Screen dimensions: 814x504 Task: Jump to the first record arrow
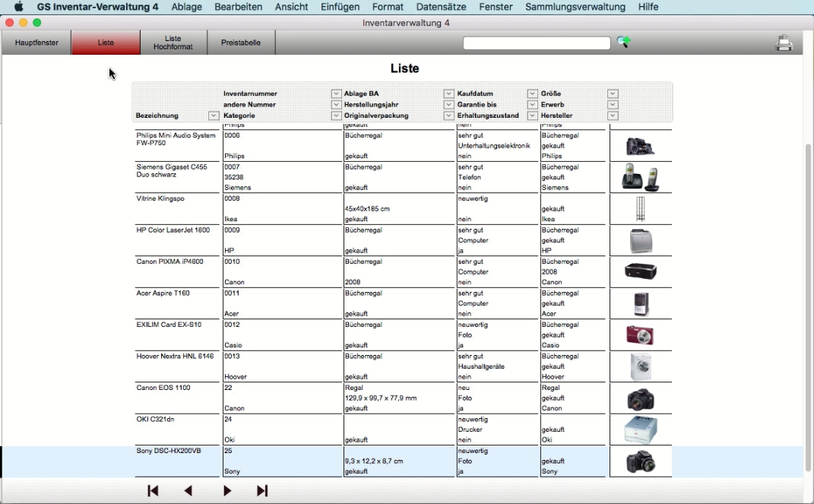pos(153,491)
